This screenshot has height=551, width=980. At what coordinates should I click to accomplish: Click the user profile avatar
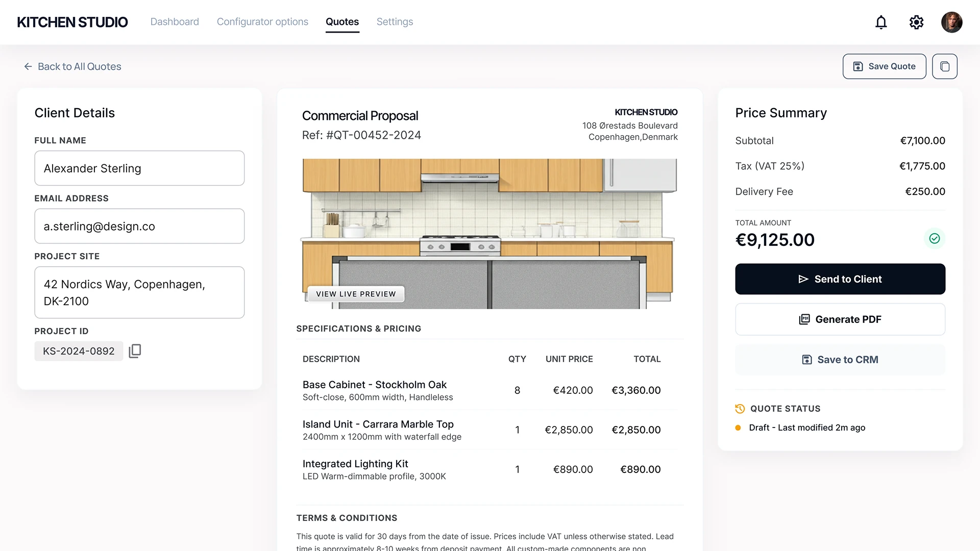951,22
